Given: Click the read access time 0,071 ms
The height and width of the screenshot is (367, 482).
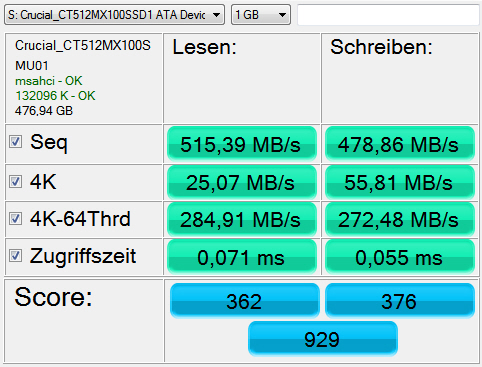Looking at the screenshot, I should click(x=242, y=257).
